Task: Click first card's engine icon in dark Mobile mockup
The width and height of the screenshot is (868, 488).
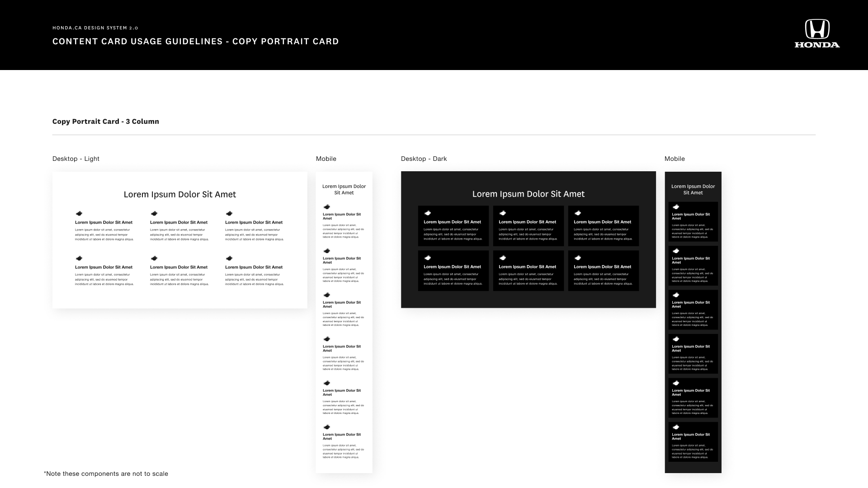Action: 675,207
